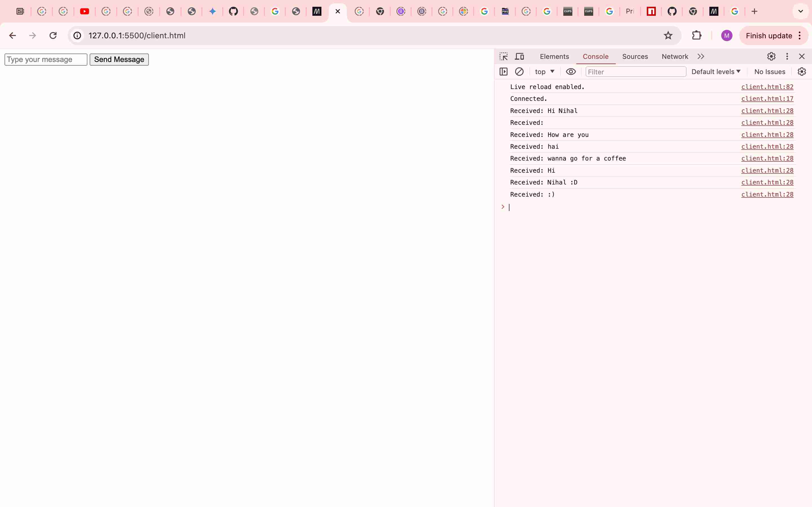The width and height of the screenshot is (812, 507).
Task: Open Default levels dropdown
Action: (716, 71)
